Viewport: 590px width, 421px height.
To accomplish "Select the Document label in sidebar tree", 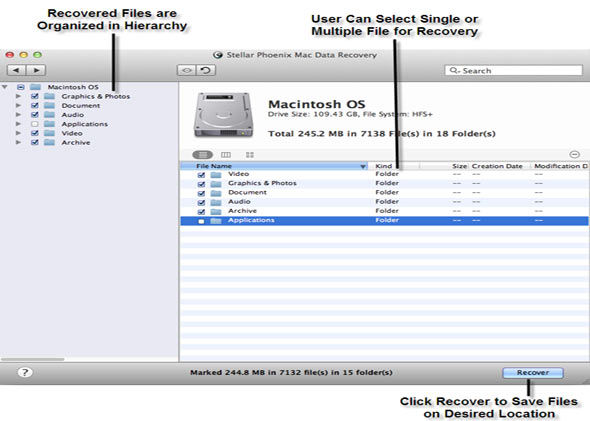I will (x=81, y=105).
